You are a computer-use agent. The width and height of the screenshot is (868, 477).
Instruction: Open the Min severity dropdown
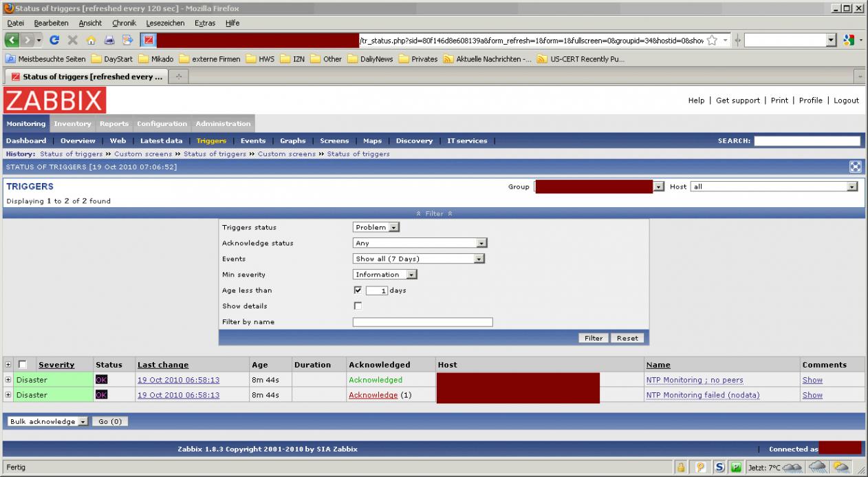385,275
